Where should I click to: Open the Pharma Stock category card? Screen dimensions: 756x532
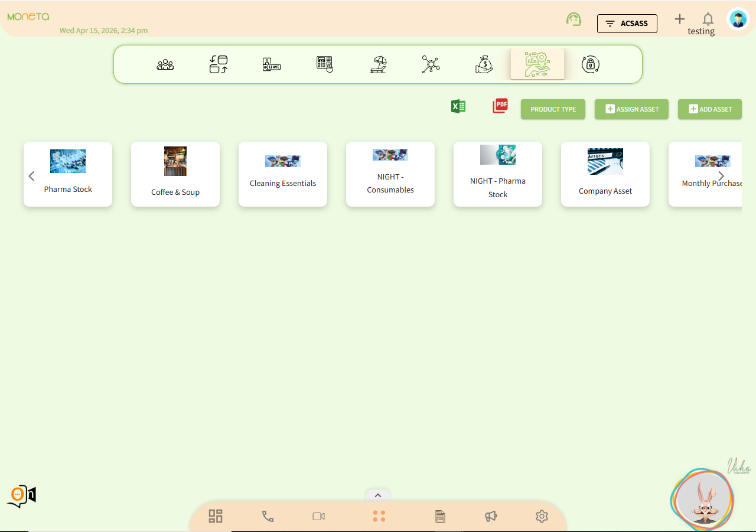click(x=68, y=174)
